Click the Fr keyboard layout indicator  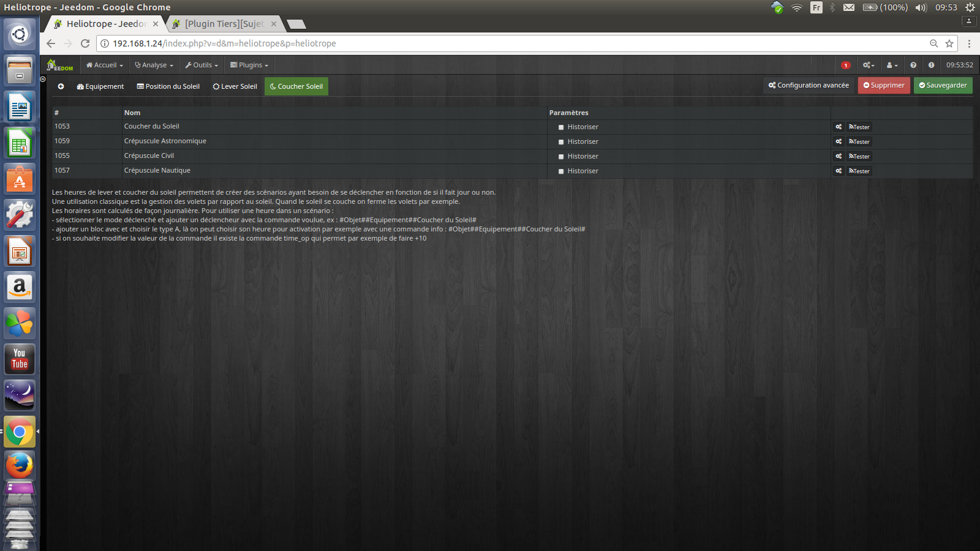pyautogui.click(x=816, y=7)
